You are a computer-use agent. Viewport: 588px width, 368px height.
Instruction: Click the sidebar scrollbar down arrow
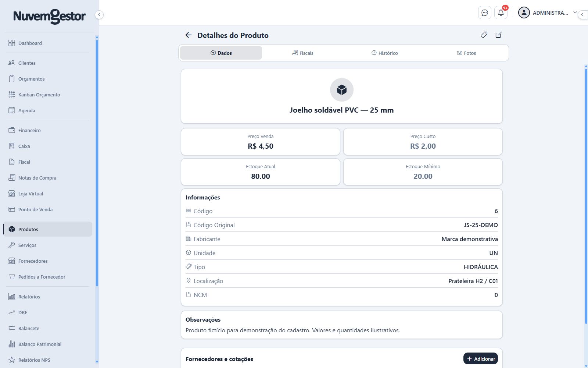click(x=97, y=362)
